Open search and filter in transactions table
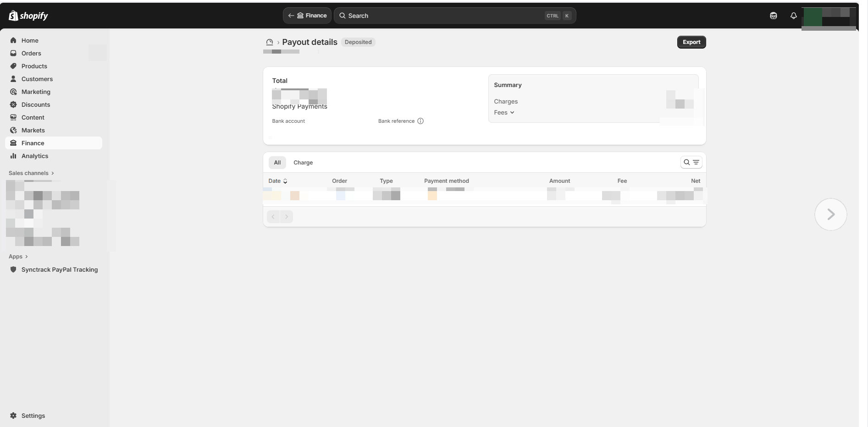 pos(691,162)
